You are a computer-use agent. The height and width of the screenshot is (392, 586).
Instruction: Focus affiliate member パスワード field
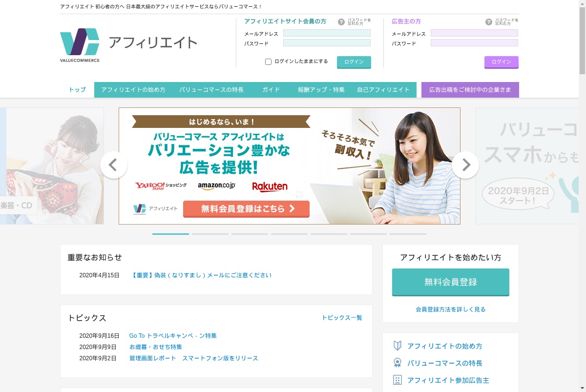point(327,43)
